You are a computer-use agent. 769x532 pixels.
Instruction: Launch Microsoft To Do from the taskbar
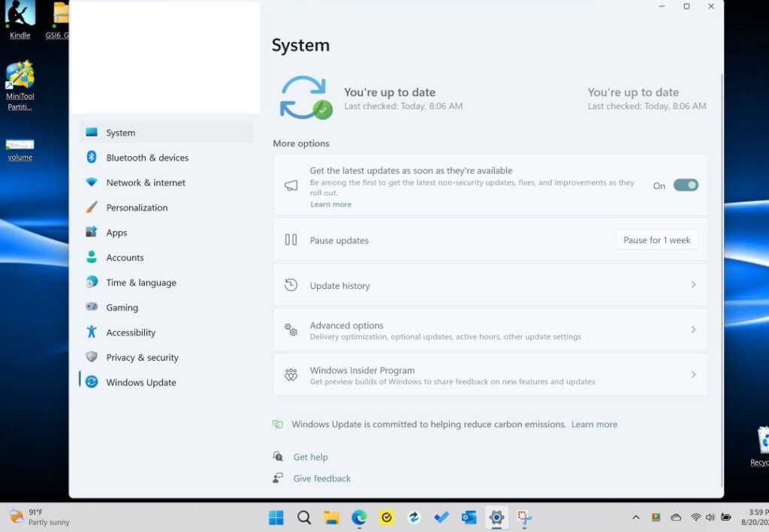click(442, 517)
